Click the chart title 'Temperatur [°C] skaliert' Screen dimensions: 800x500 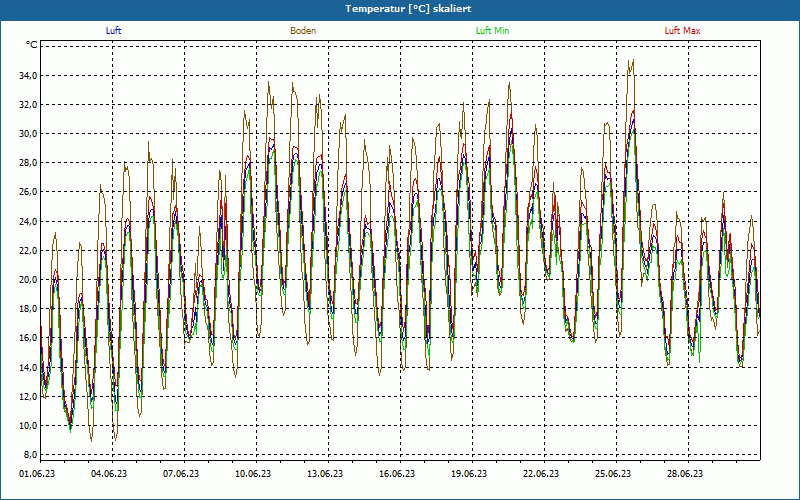(x=408, y=9)
